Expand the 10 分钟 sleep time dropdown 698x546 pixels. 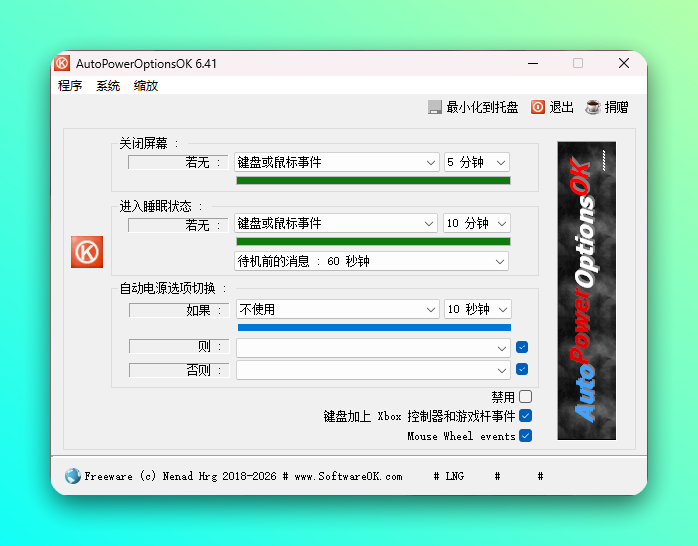click(x=477, y=223)
